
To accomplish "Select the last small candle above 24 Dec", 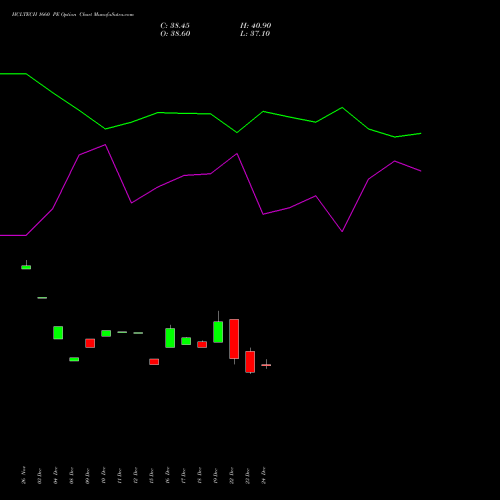I will (x=266, y=365).
